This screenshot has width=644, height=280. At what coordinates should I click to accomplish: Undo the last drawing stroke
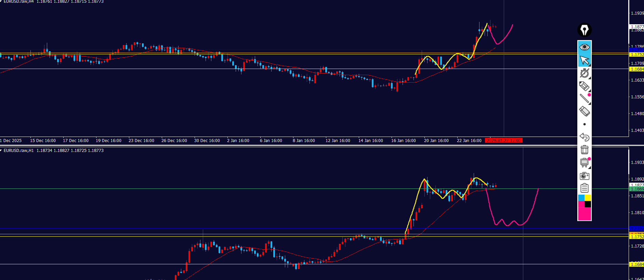coord(584,137)
